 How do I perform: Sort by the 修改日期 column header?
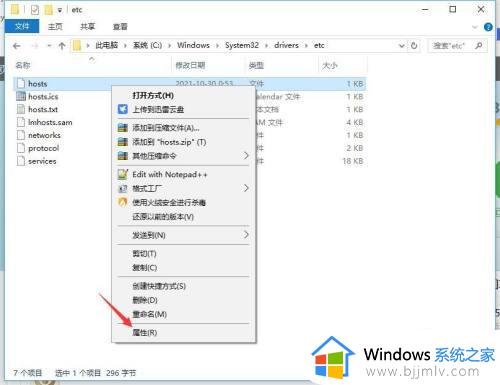[190, 65]
